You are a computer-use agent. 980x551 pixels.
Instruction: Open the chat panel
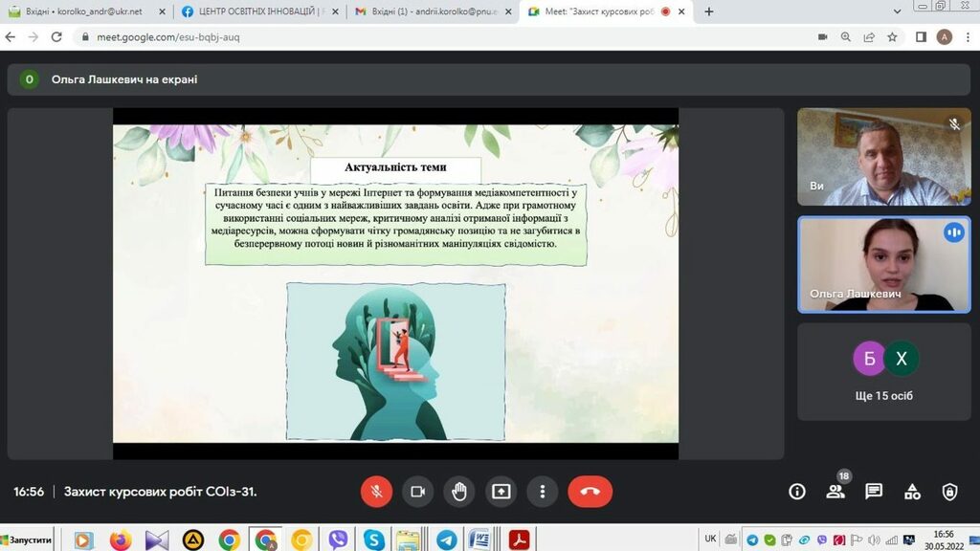(874, 492)
